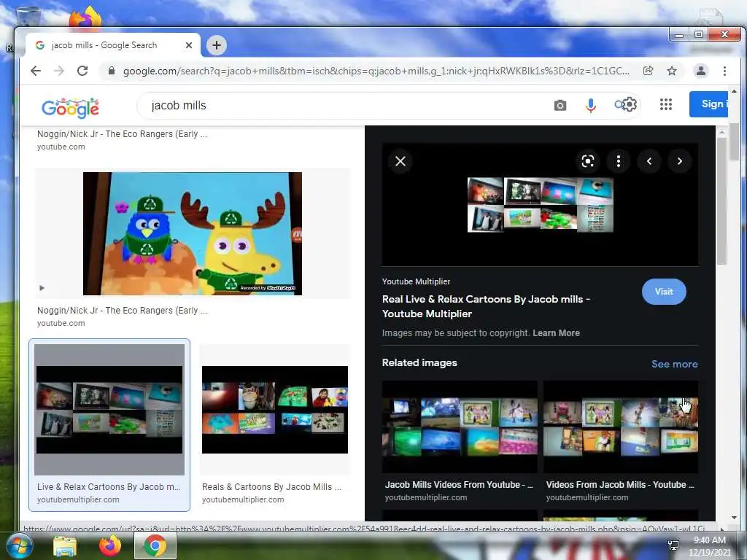Viewport: 747px width, 560px height.
Task: Start voice search with microphone
Action: click(591, 105)
